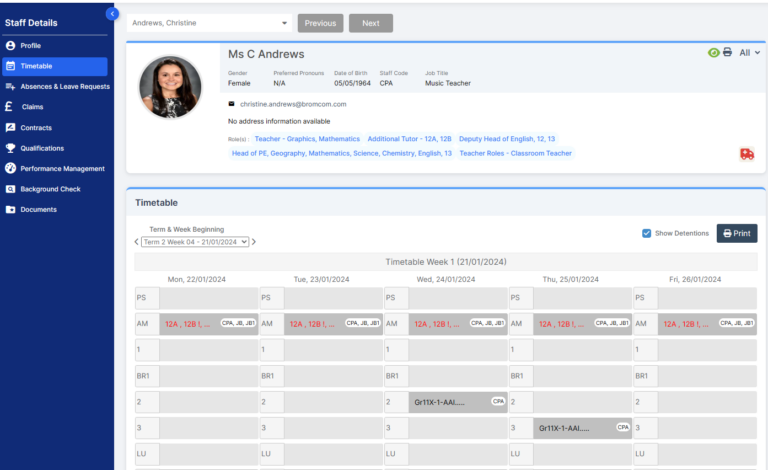Open Monday AM 12A, 12B registration session
Viewport: 768px width, 470px height.
(x=209, y=324)
